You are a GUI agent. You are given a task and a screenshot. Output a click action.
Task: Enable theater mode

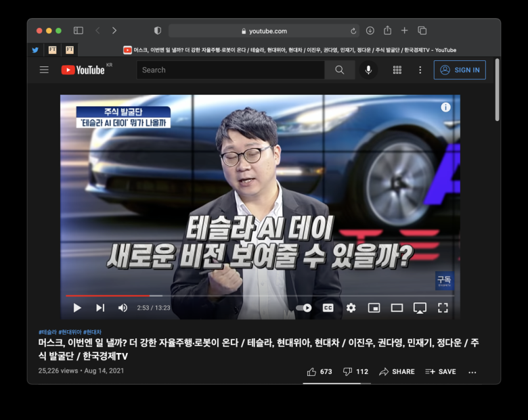397,308
